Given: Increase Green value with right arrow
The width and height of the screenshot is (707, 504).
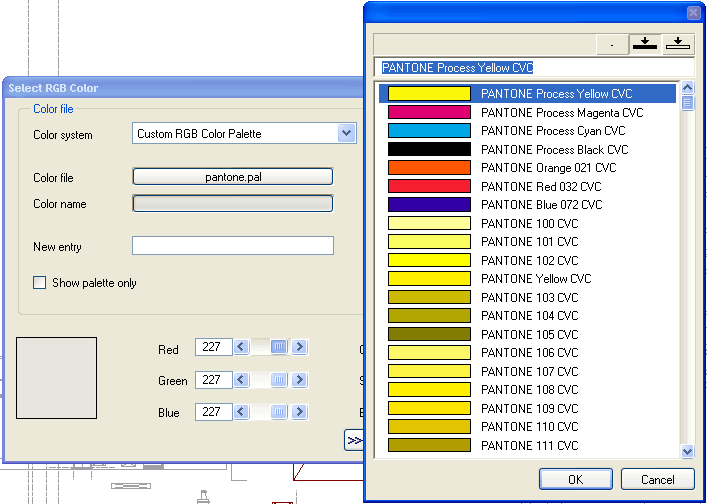Looking at the screenshot, I should tap(299, 380).
